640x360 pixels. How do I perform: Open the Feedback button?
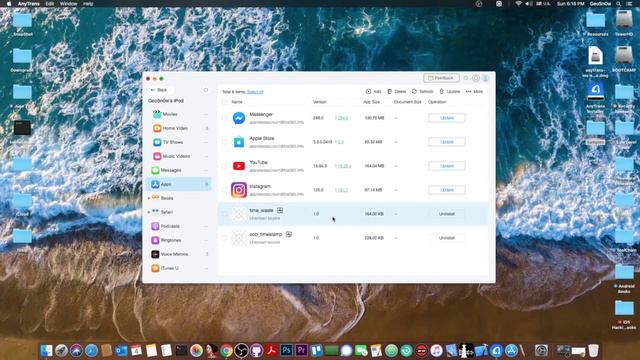441,78
